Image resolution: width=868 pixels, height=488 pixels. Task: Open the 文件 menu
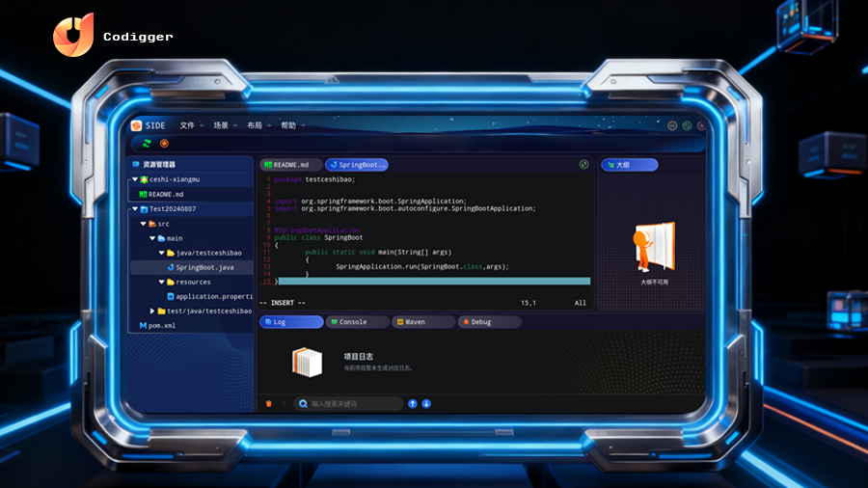(x=187, y=125)
